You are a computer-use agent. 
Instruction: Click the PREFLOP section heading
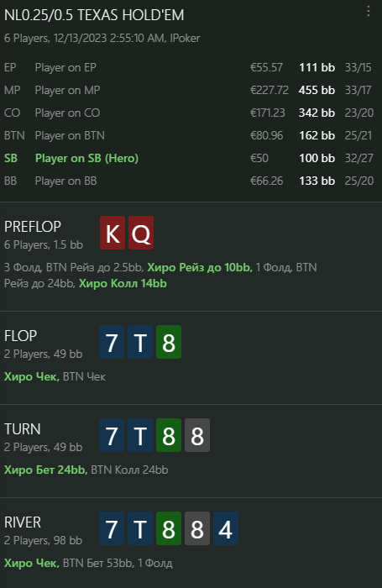(x=33, y=227)
